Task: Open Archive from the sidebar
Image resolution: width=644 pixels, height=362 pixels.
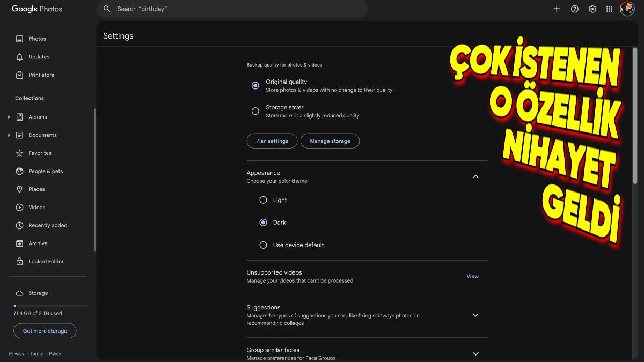Action: coord(38,243)
